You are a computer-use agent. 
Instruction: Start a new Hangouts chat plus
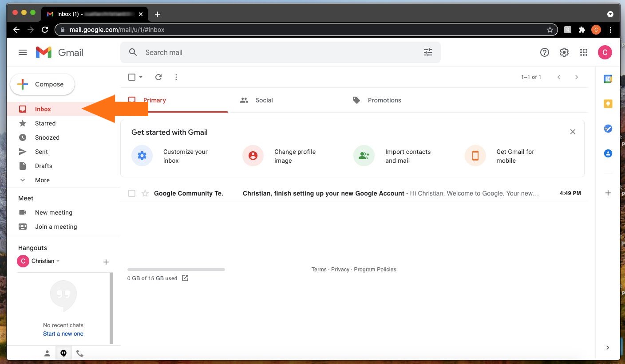point(106,262)
